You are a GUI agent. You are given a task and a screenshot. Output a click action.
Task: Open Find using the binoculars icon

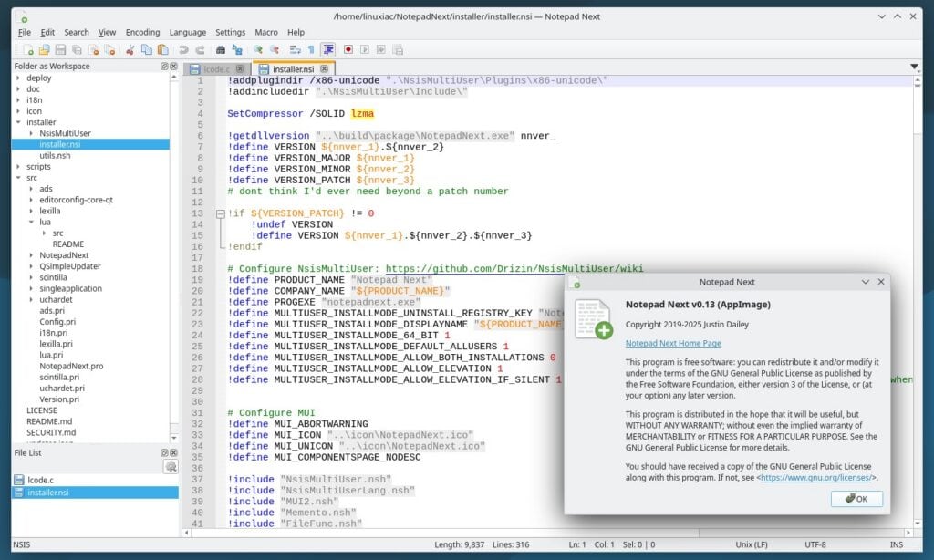click(220, 48)
